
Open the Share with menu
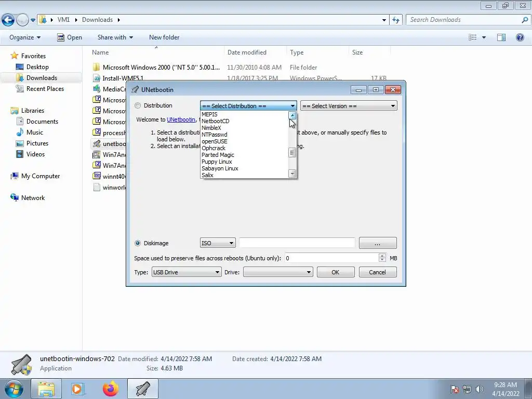coord(115,37)
